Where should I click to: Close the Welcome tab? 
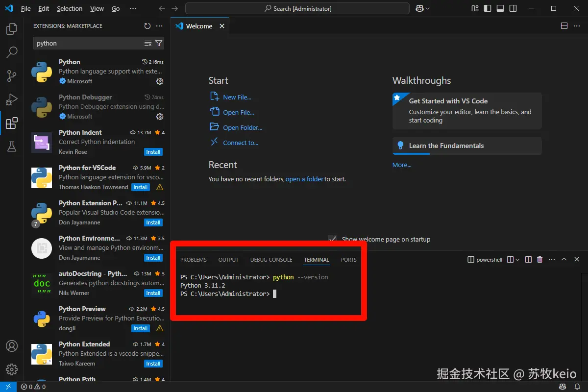pos(222,26)
